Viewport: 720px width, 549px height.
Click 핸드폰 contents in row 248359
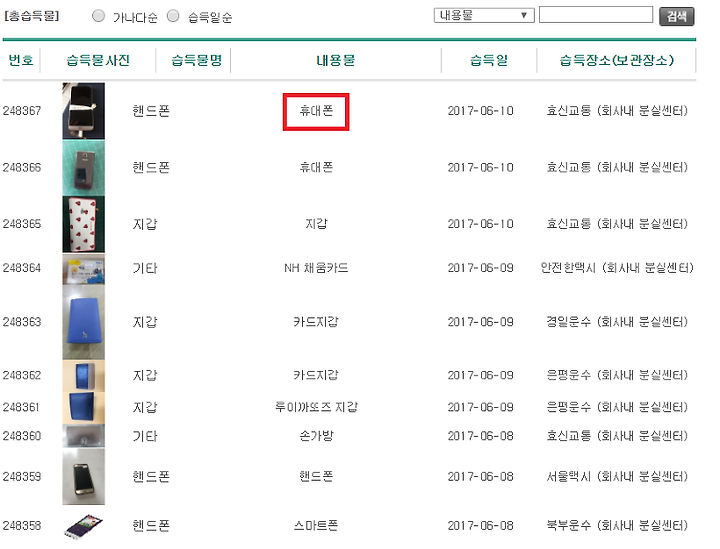point(316,476)
